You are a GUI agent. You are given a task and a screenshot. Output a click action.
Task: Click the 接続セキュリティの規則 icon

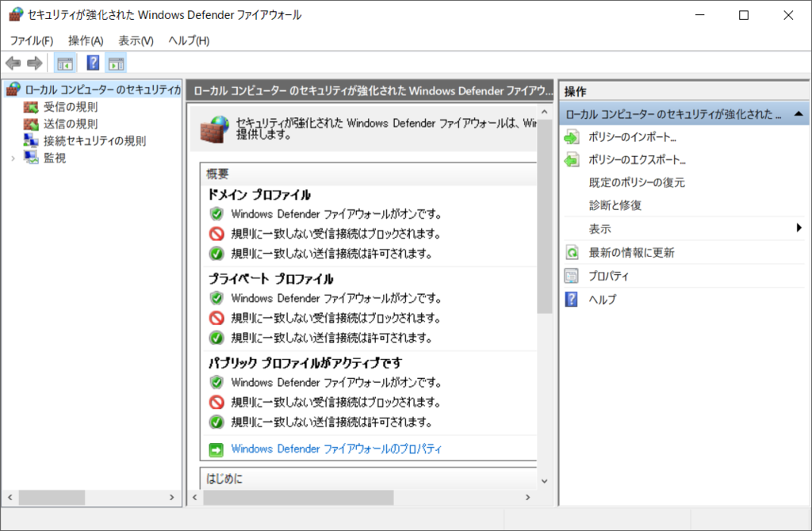pos(31,141)
